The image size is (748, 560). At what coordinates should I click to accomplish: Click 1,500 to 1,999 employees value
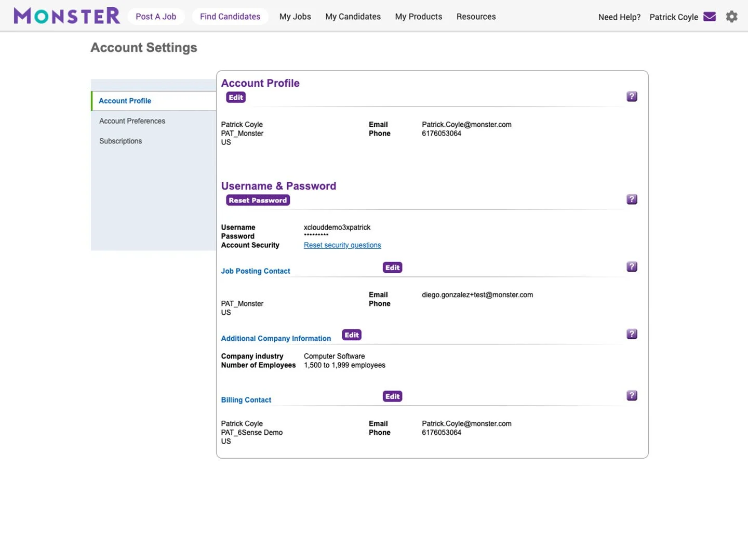click(x=345, y=365)
